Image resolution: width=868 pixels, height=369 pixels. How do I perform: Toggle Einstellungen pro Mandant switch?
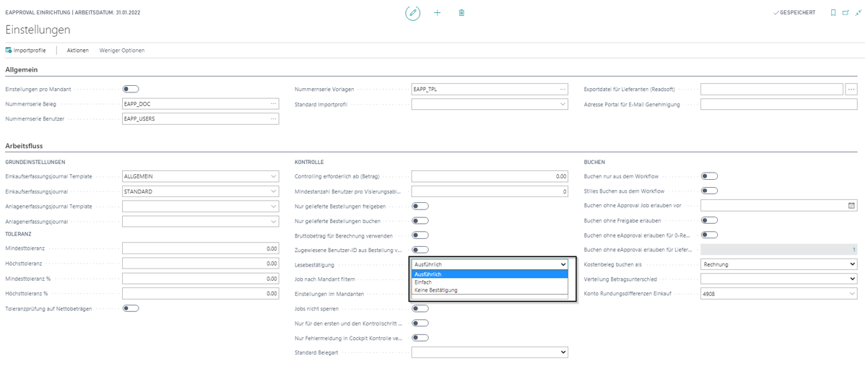131,90
